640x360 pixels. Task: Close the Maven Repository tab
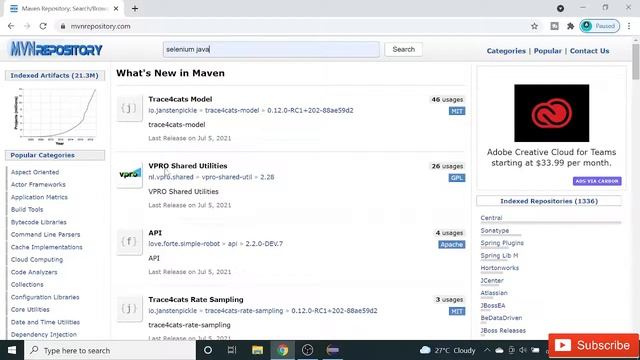point(116,8)
